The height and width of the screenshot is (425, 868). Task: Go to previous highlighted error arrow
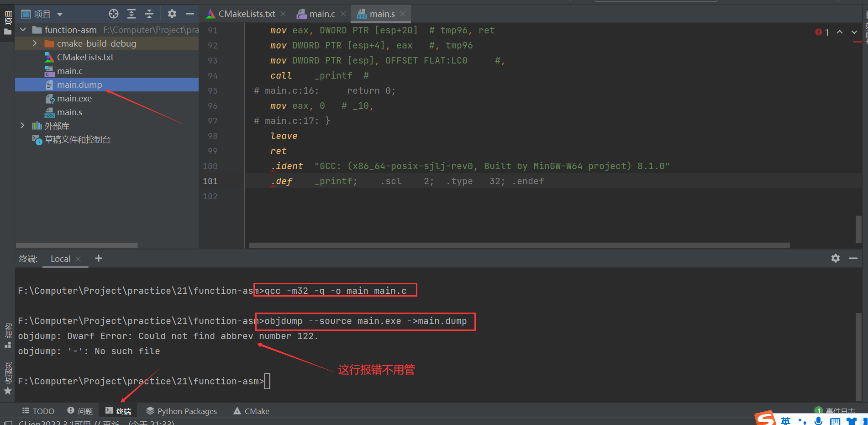tap(840, 32)
